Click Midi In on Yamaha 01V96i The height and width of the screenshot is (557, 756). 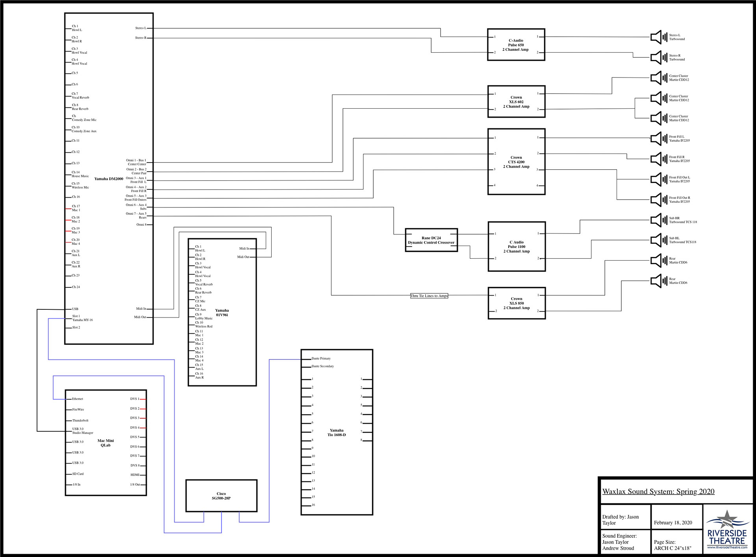tap(244, 249)
